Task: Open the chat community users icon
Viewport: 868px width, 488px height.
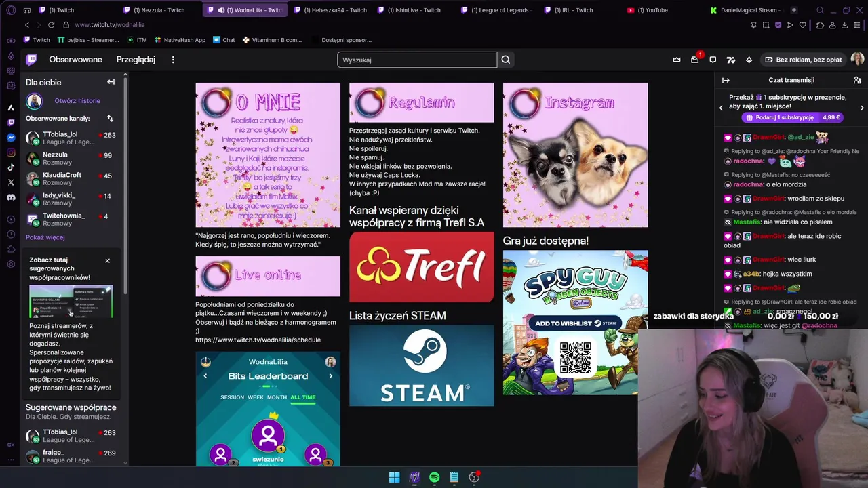Action: pyautogui.click(x=857, y=80)
